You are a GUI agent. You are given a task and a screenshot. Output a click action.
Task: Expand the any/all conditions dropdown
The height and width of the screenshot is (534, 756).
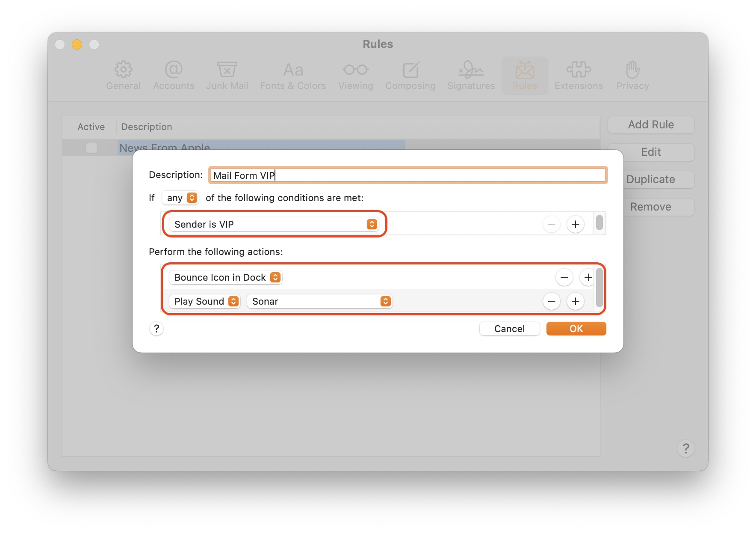pyautogui.click(x=180, y=198)
